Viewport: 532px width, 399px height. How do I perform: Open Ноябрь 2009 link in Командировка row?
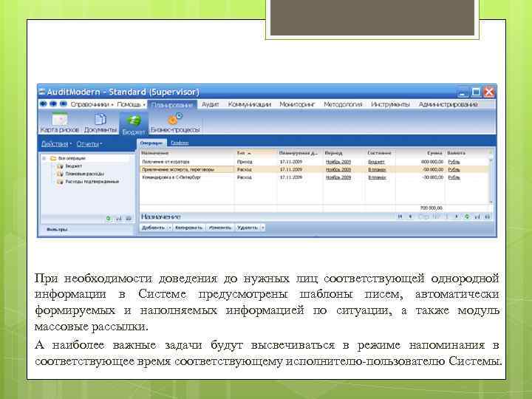tap(338, 177)
